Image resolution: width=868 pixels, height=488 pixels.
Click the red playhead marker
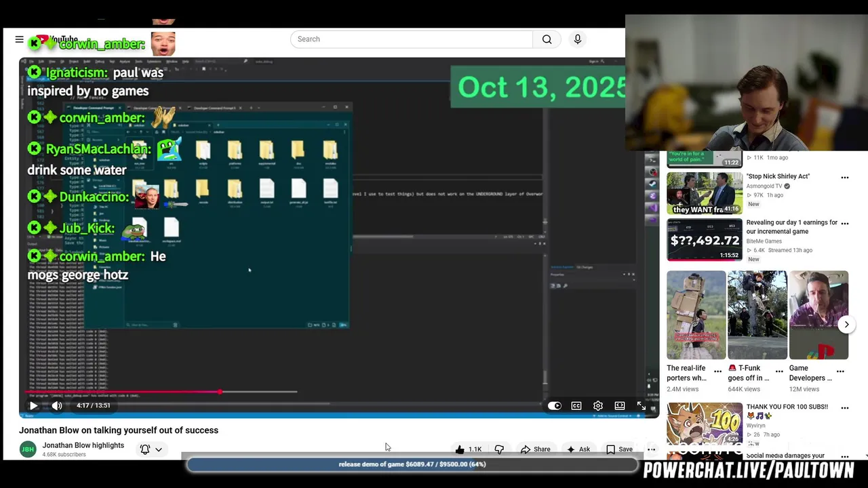[x=220, y=392]
